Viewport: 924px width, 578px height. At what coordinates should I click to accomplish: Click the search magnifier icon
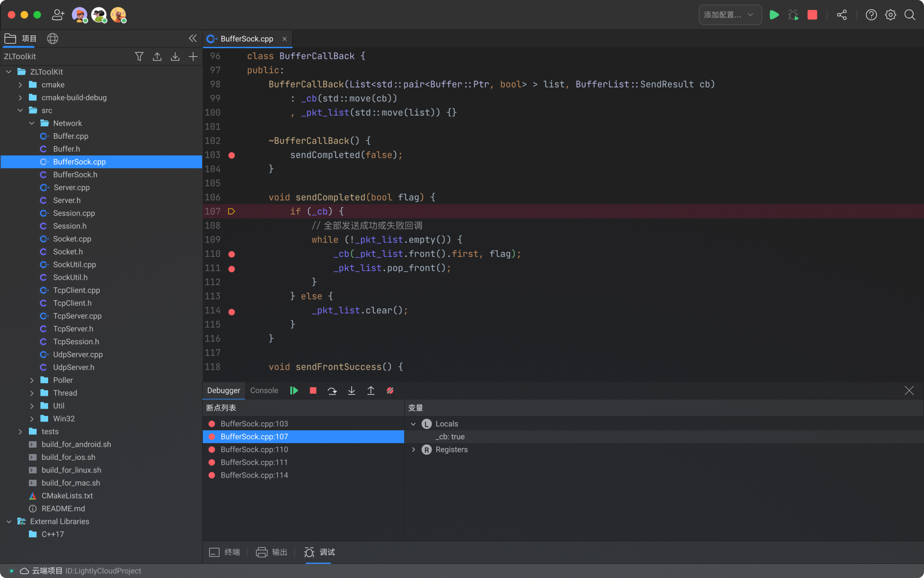(910, 15)
